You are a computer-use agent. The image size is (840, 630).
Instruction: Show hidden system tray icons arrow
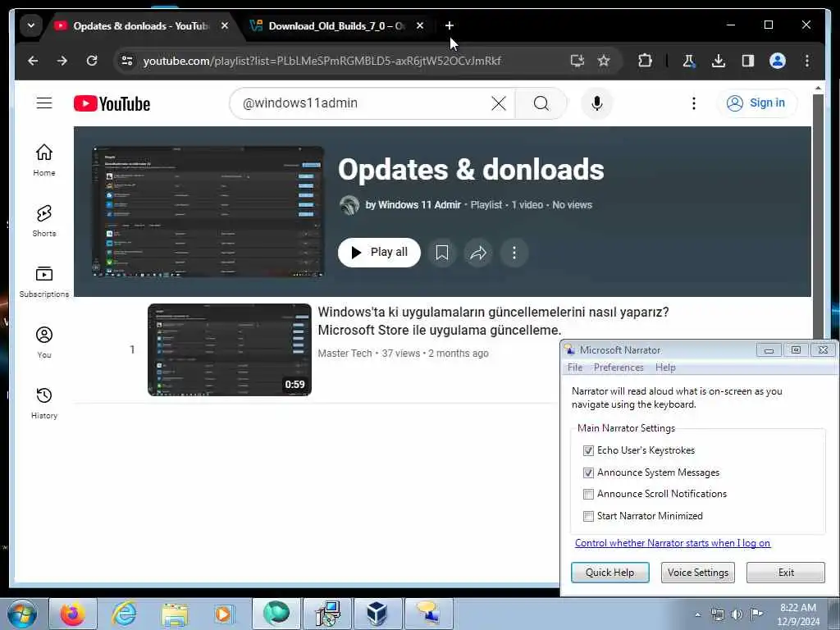[x=697, y=614]
